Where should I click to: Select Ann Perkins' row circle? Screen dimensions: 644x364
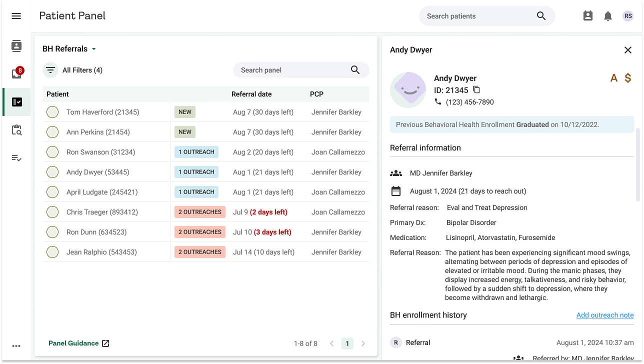pos(52,132)
